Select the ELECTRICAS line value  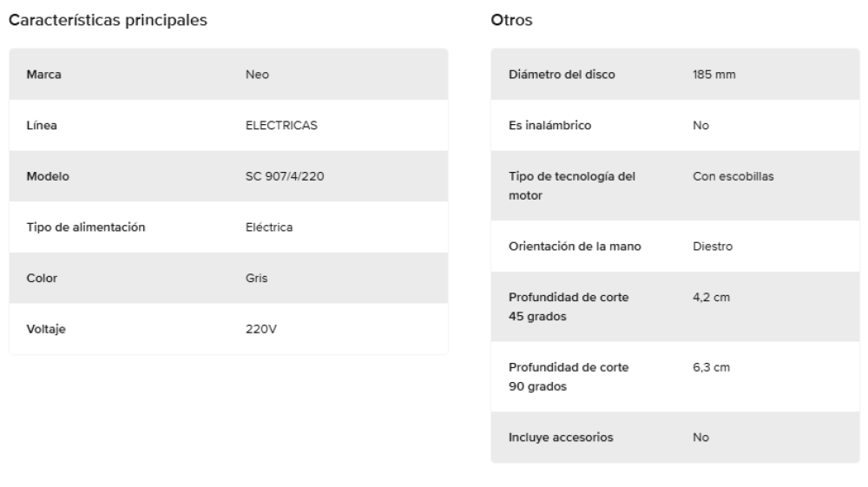281,125
